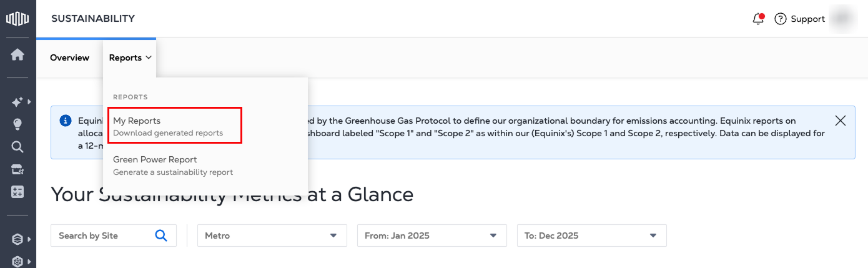The height and width of the screenshot is (268, 868).
Task: Click the lightbulb insights icon
Action: tap(17, 124)
